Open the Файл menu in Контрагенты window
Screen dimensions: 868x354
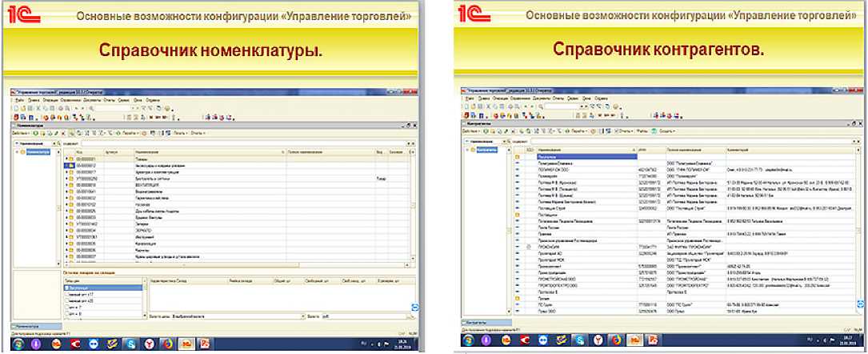tap(470, 99)
